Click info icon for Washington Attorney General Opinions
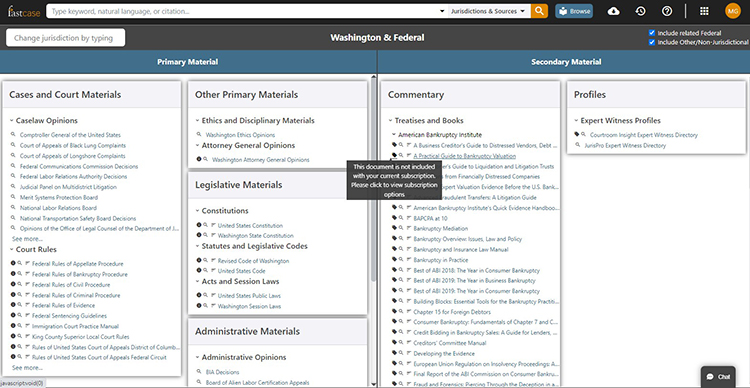Screen dimensions: 750x388 click(x=199, y=159)
